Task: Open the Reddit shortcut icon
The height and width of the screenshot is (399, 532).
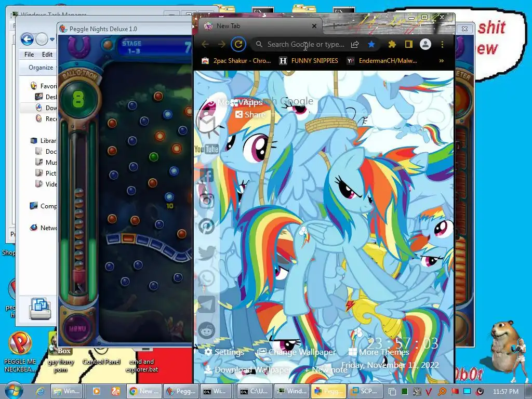Action: [x=207, y=330]
